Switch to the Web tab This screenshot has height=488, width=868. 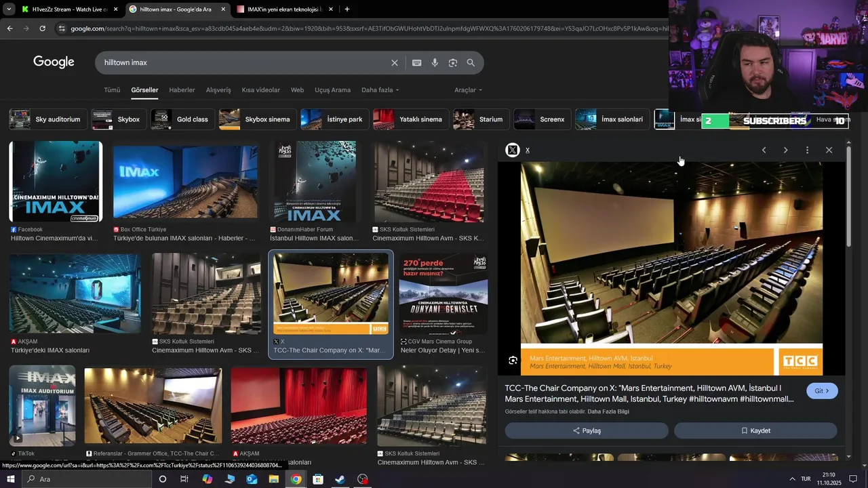coord(297,90)
